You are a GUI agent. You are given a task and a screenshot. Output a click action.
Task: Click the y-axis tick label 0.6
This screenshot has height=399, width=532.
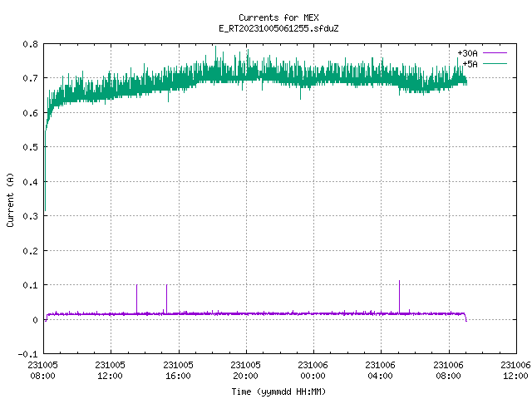(30, 113)
